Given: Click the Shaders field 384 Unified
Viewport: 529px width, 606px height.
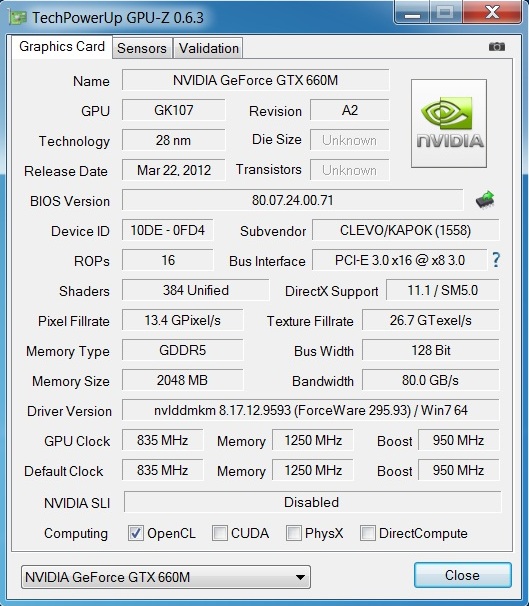Looking at the screenshot, I should pos(196,290).
